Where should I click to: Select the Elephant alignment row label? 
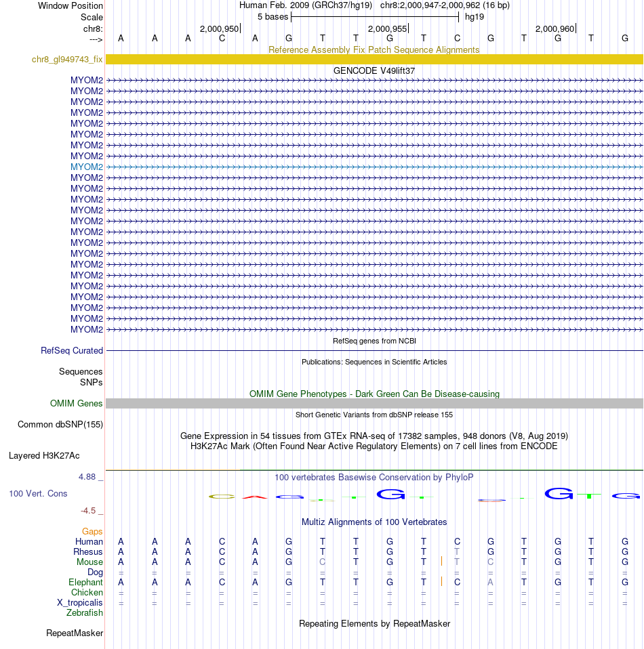[85, 583]
